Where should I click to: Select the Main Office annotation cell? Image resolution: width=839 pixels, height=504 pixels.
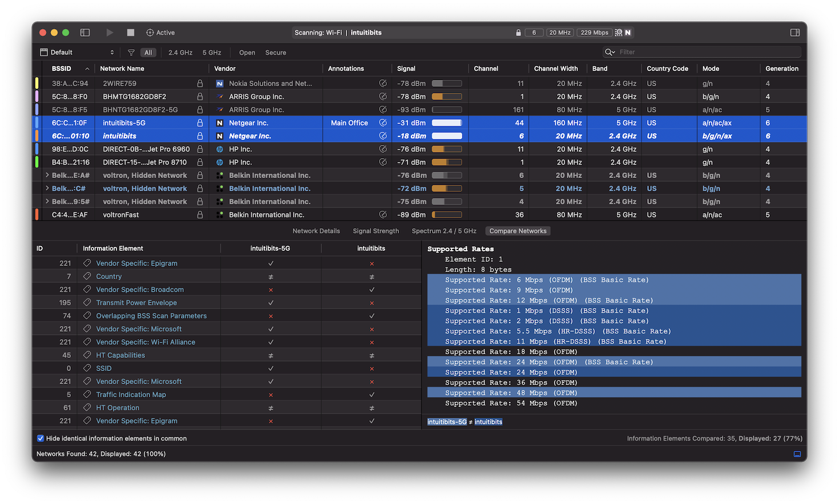(357, 123)
